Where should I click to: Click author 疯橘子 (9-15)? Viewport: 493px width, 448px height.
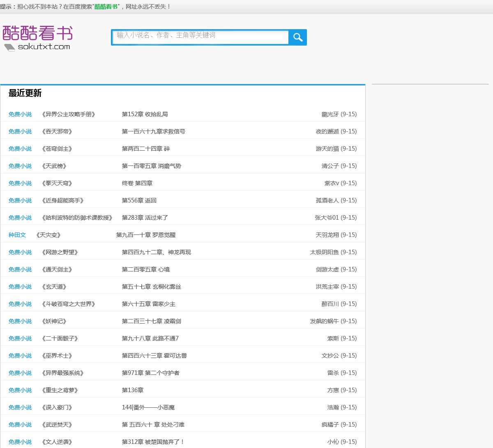point(339,425)
